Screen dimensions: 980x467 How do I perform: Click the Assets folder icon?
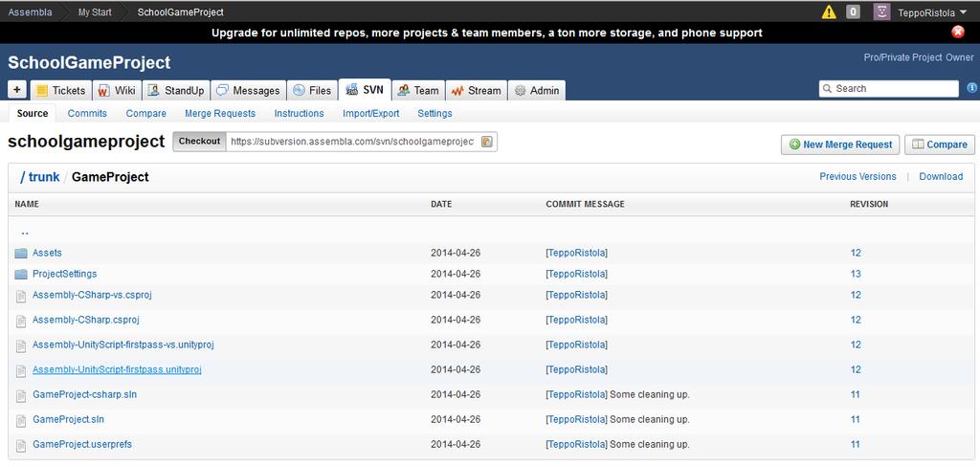(21, 254)
